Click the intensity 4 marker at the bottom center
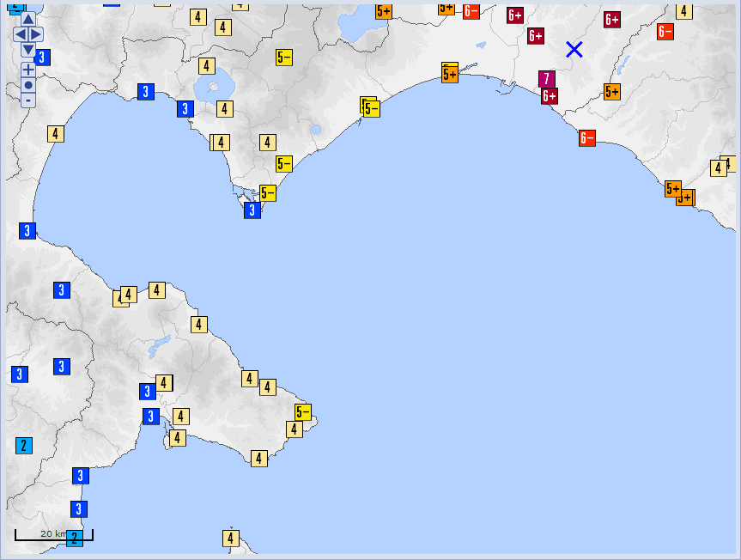The width and height of the screenshot is (741, 560). (x=230, y=539)
